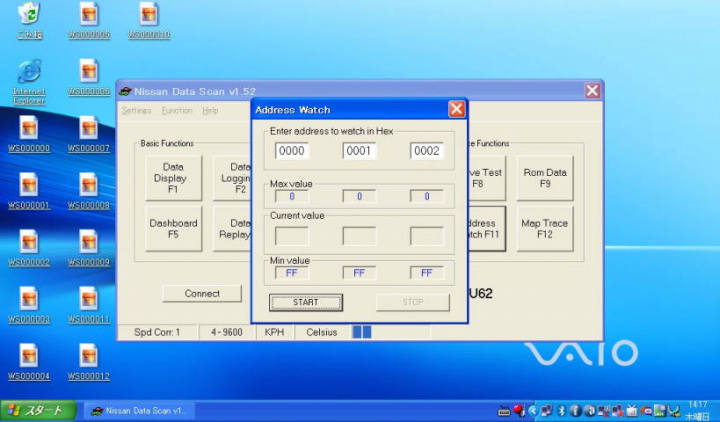
Task: Open the Settings menu in Nissan Data Scan
Action: tap(136, 110)
